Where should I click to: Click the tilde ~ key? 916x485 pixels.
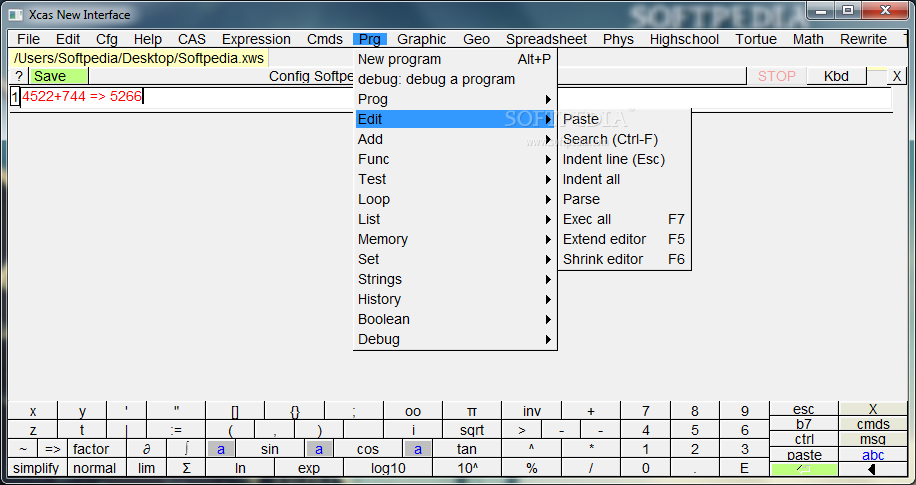coord(23,449)
